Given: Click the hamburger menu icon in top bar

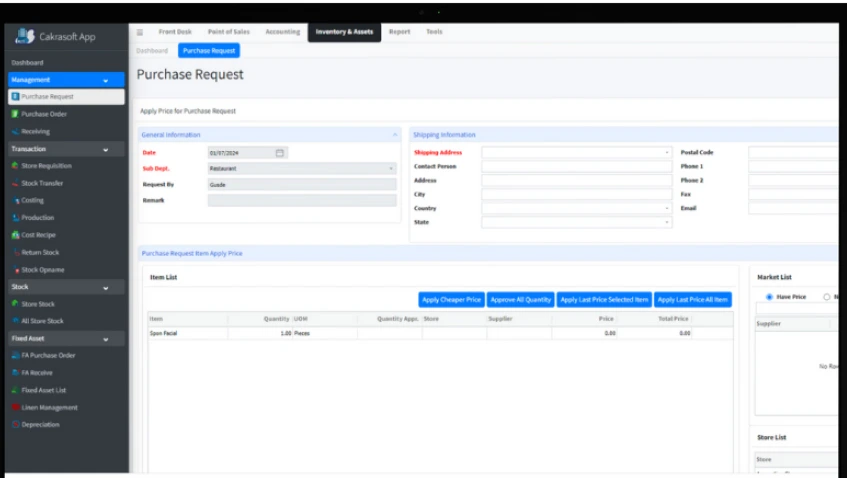Looking at the screenshot, I should click(139, 32).
